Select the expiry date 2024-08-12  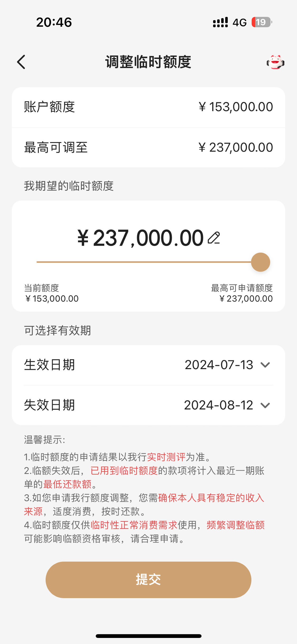(219, 405)
